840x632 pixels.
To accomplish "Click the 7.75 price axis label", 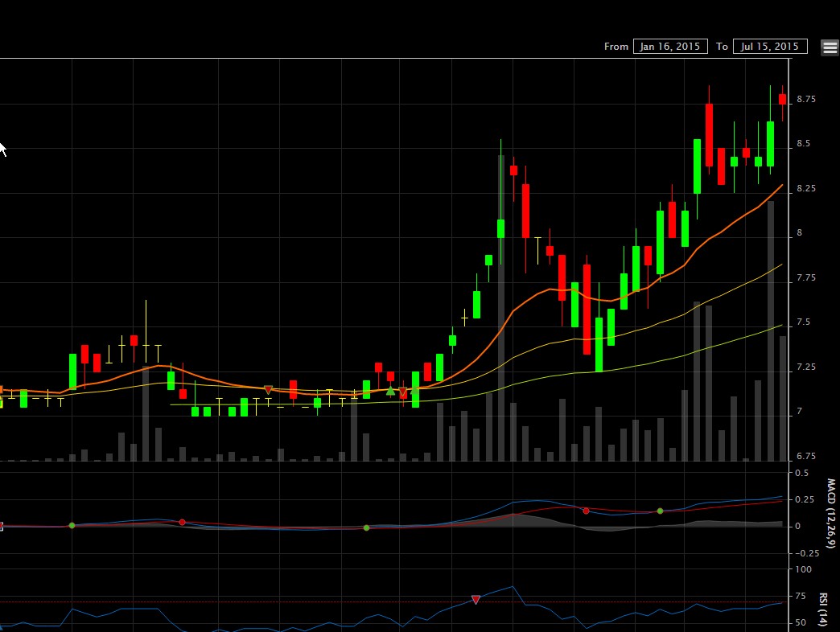I will point(805,277).
